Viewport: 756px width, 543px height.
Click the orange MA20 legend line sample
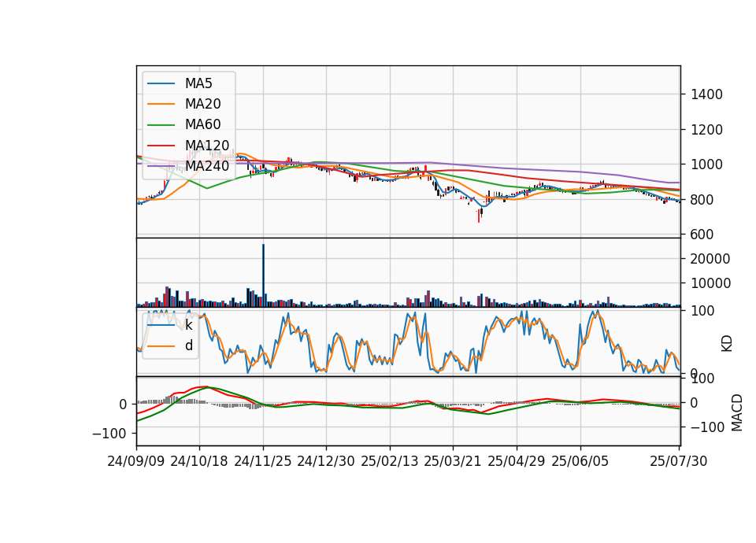pos(161,104)
